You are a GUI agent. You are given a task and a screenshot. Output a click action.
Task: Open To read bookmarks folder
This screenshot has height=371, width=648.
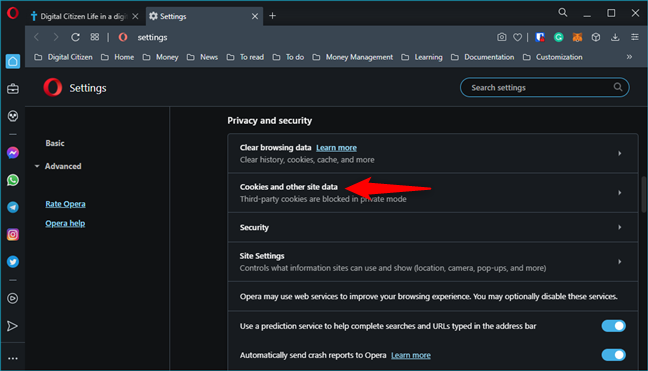point(245,57)
